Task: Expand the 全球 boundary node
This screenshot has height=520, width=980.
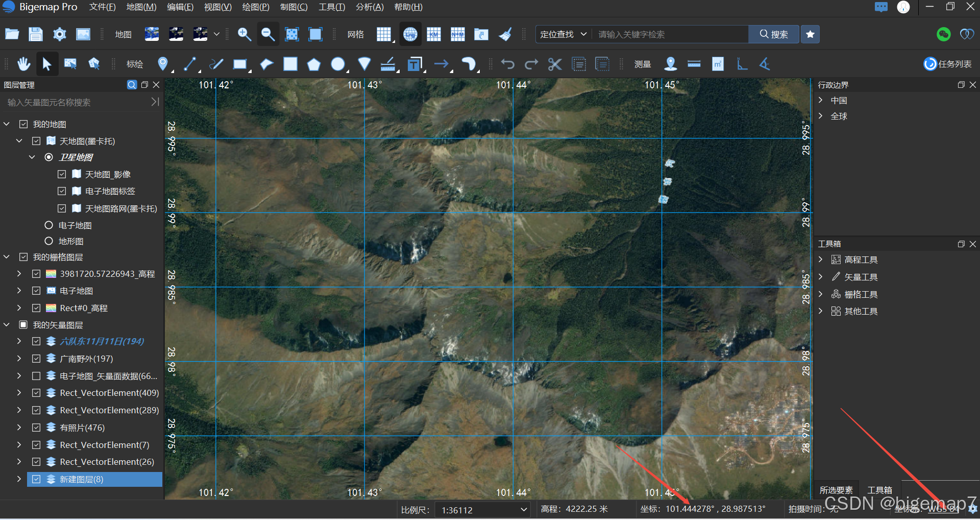Action: pyautogui.click(x=821, y=116)
